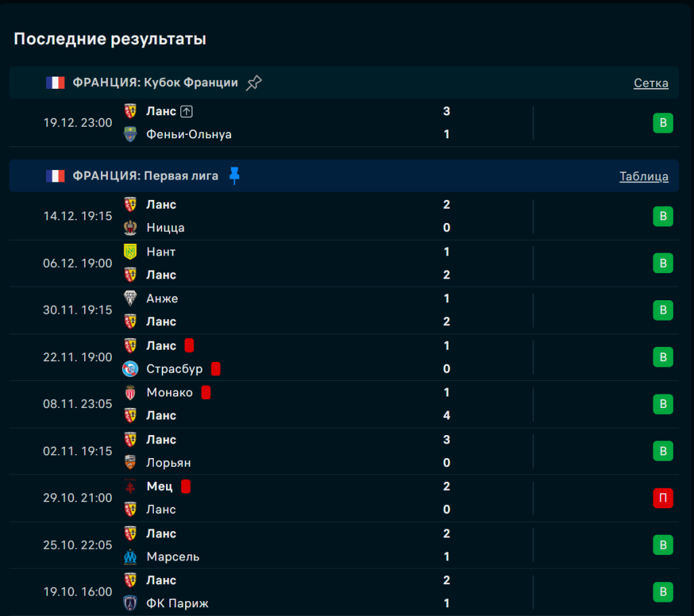Image resolution: width=694 pixels, height=616 pixels.
Task: Unpin Первая лига using the blue pin icon
Action: pos(234,176)
